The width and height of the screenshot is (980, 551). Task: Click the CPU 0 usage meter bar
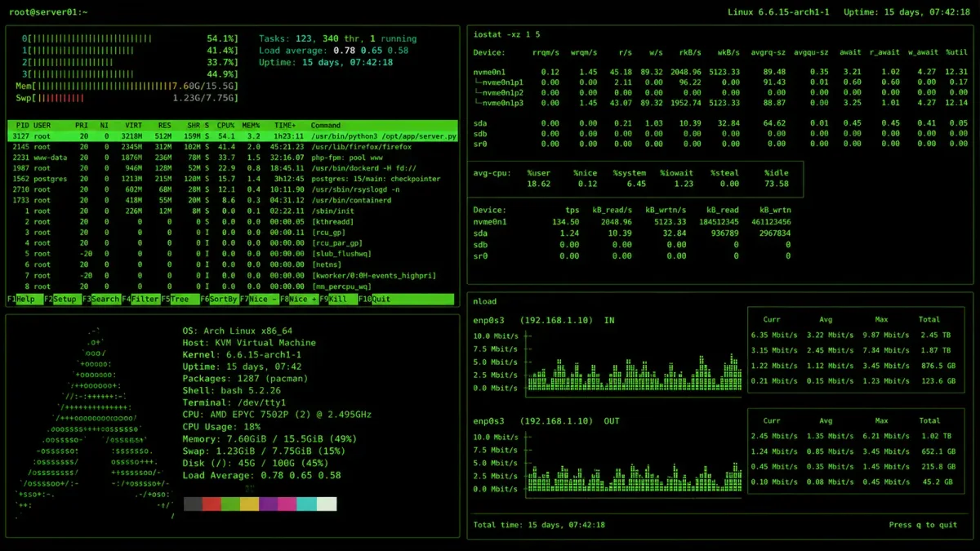pyautogui.click(x=131, y=38)
